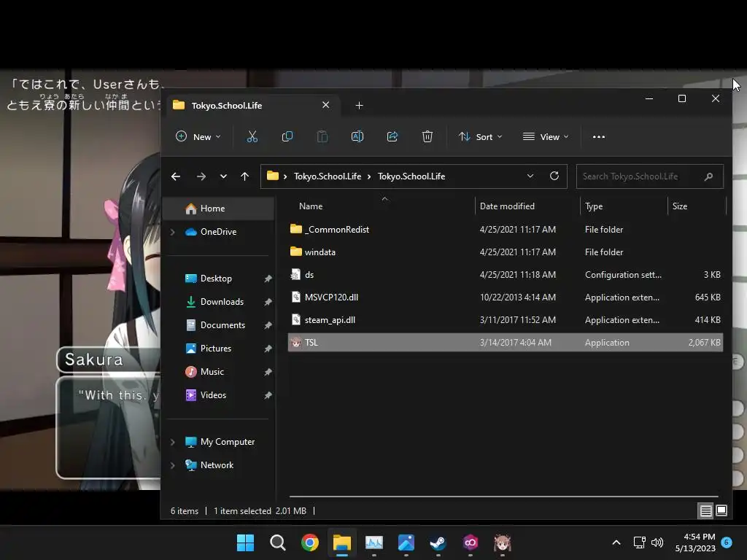Go back with the left arrow

click(176, 176)
